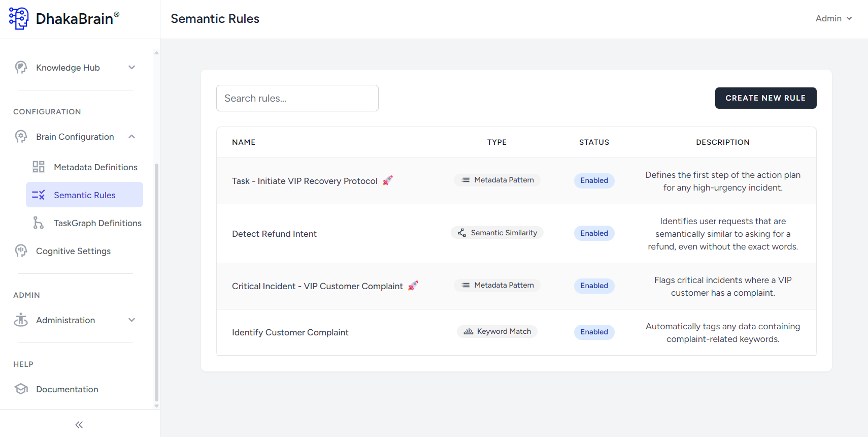This screenshot has width=868, height=437.
Task: Open Knowledge Hub menu
Action: coord(76,68)
